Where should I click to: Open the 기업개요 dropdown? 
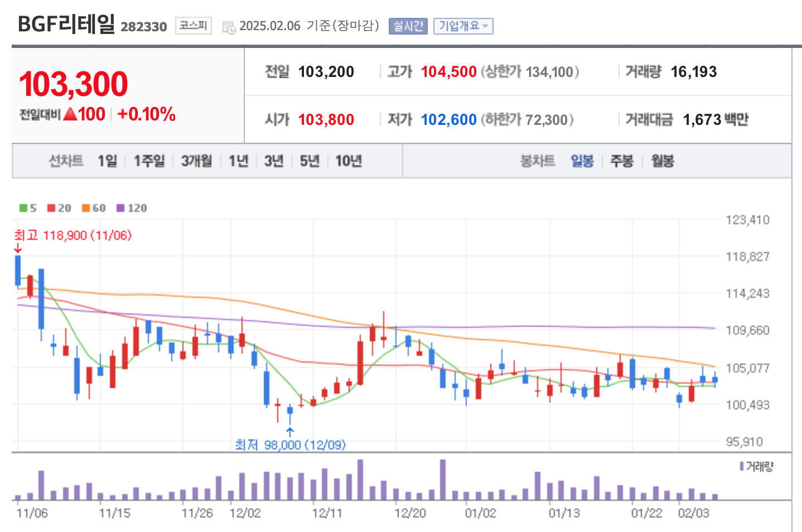(463, 26)
